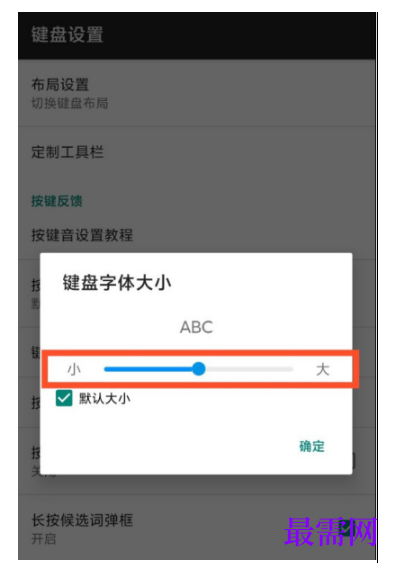Screen dimensions: 396x563
Task: Confirm with the 确定 button
Action: pos(312,446)
